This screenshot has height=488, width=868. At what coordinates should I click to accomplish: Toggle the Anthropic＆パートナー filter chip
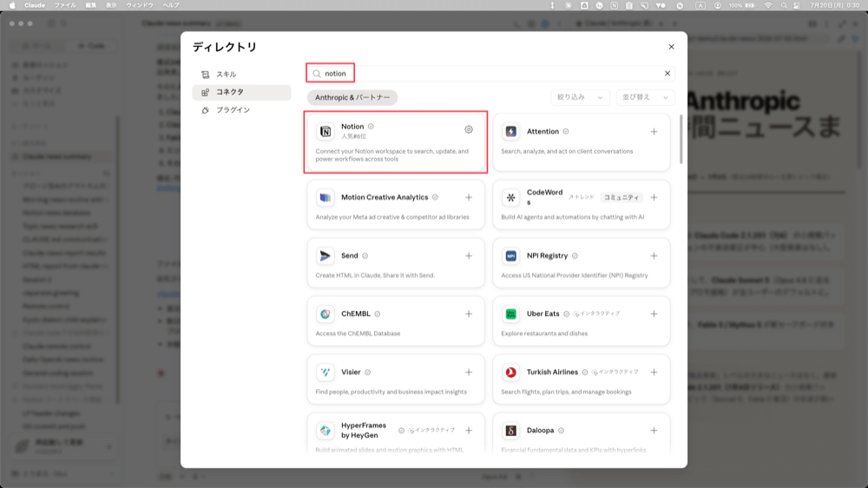(352, 97)
